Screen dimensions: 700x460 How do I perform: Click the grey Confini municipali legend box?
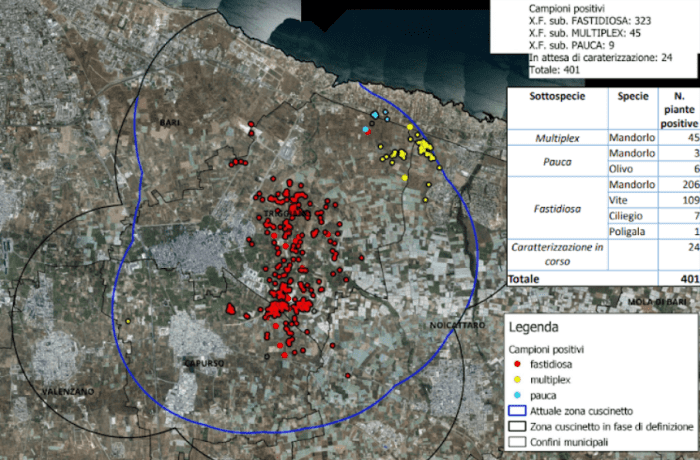517,442
